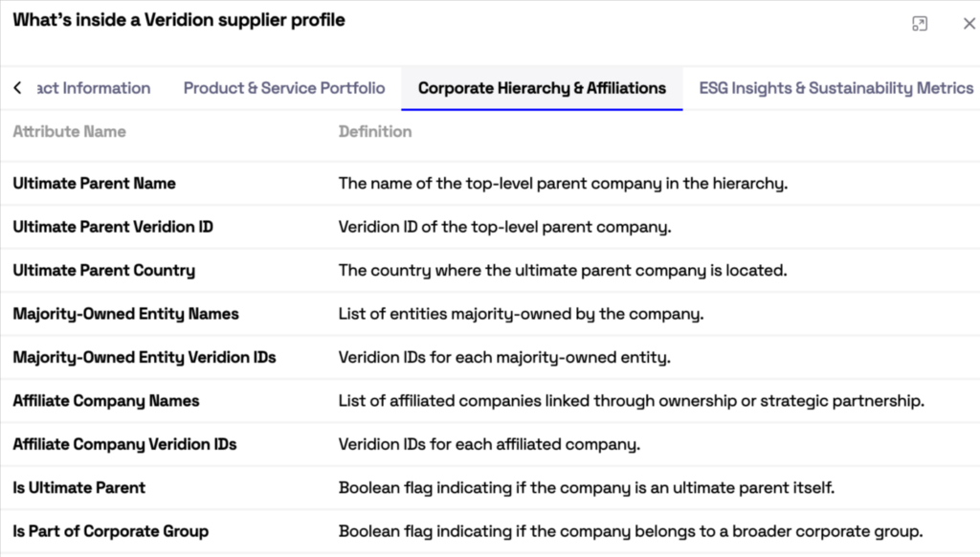Screen dimensions: 980x557
Task: Open the Product & Service Portfolio tab
Action: 284,87
